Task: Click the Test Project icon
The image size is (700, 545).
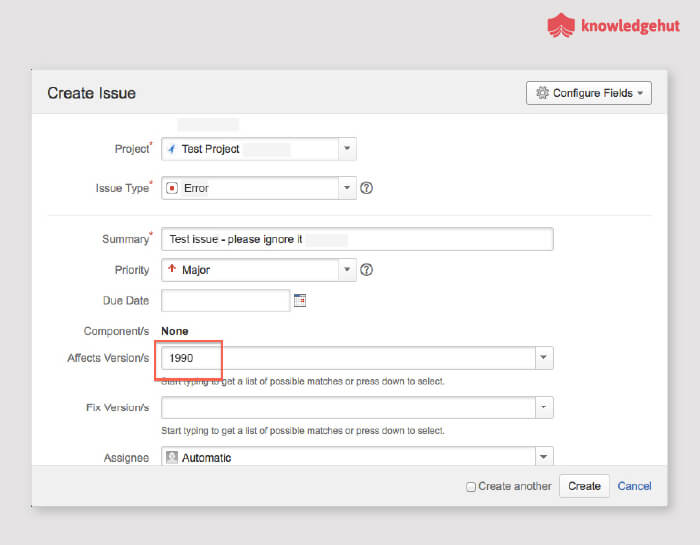Action: click(171, 149)
